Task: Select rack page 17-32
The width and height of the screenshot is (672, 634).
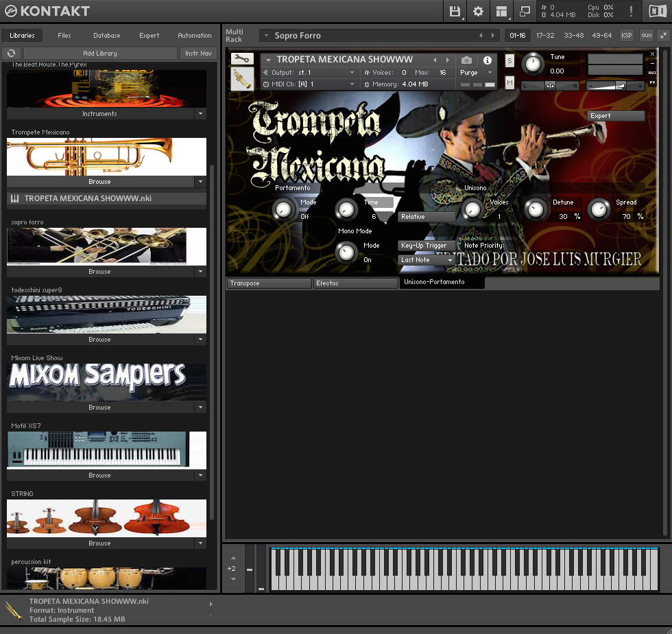Action: (x=545, y=36)
